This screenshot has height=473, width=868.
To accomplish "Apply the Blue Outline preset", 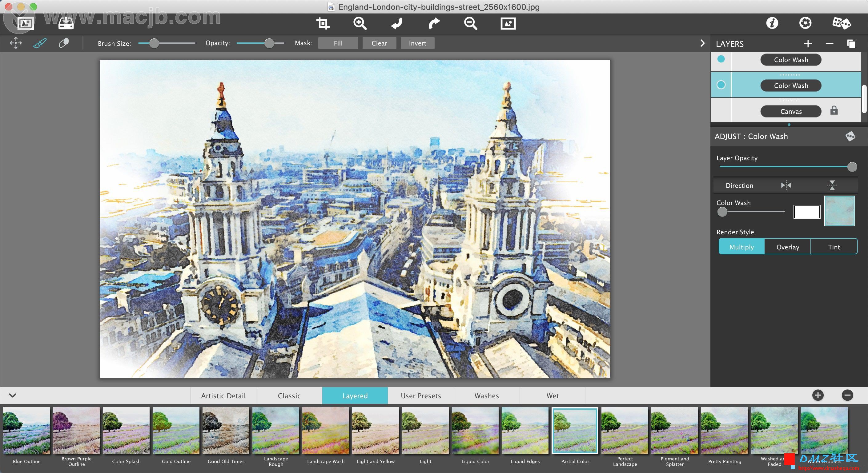I will (x=26, y=431).
